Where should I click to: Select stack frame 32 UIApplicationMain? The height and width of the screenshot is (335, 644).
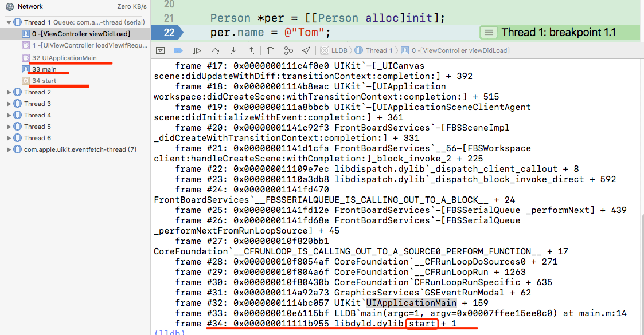tap(64, 58)
